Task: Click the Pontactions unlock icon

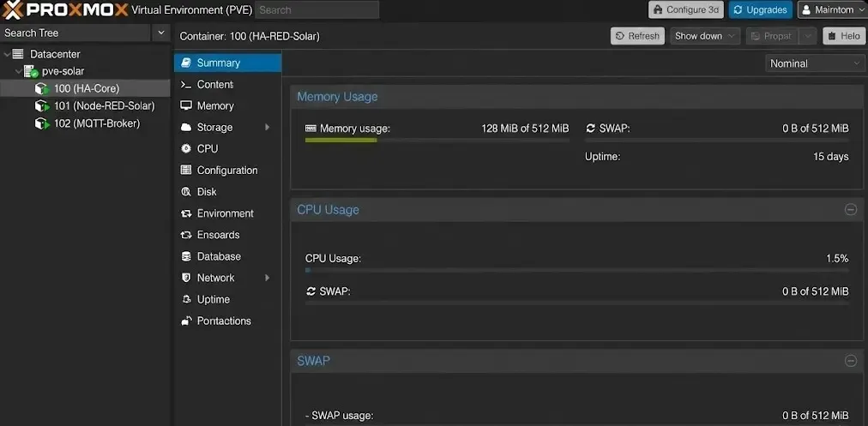Action: coord(187,321)
